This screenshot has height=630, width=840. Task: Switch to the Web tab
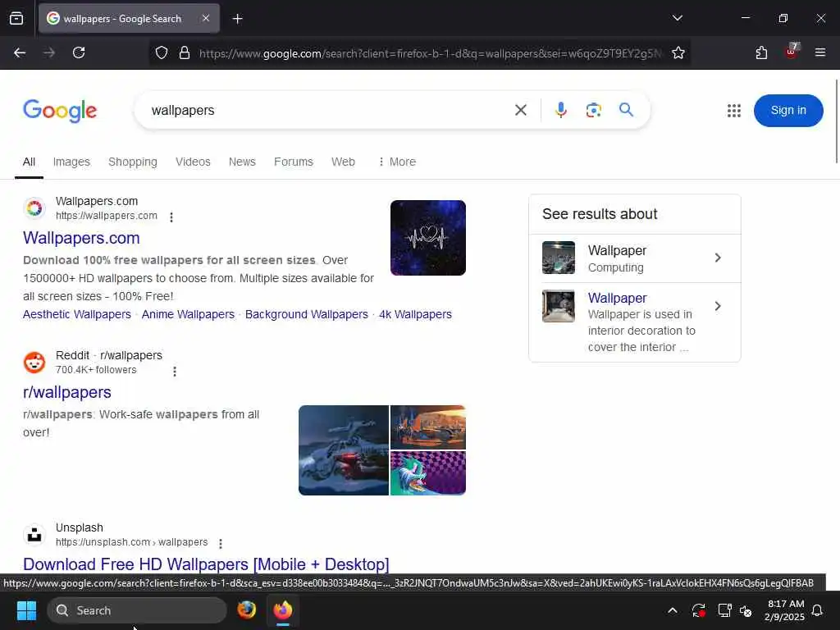[x=343, y=162]
